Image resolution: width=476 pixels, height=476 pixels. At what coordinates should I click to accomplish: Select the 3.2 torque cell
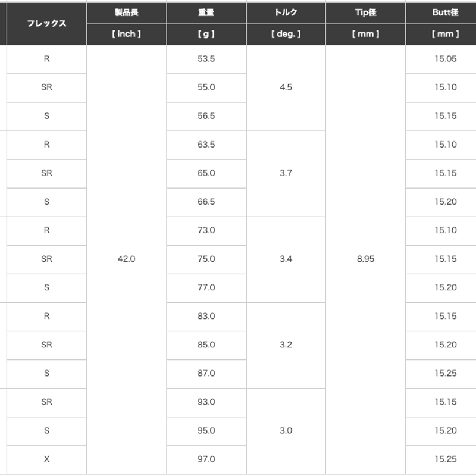pos(286,345)
